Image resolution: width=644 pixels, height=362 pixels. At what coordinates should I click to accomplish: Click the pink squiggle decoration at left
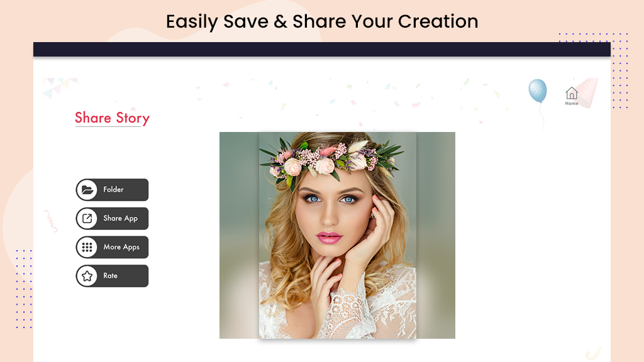51,221
